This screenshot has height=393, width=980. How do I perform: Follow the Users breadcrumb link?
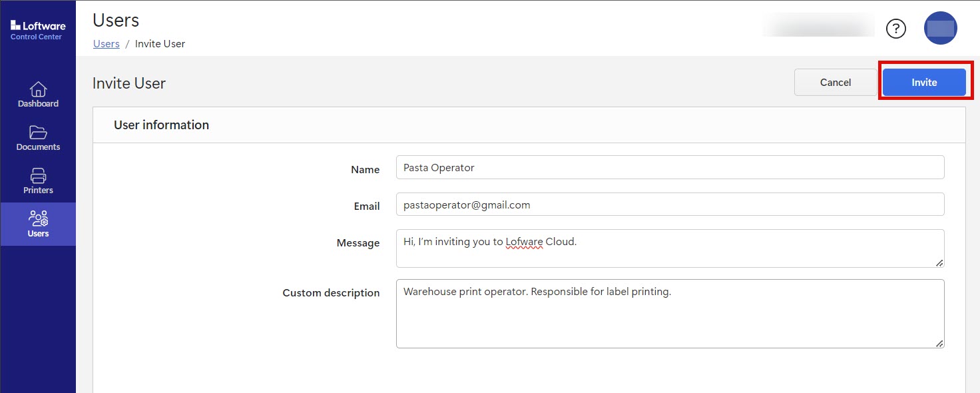[106, 44]
